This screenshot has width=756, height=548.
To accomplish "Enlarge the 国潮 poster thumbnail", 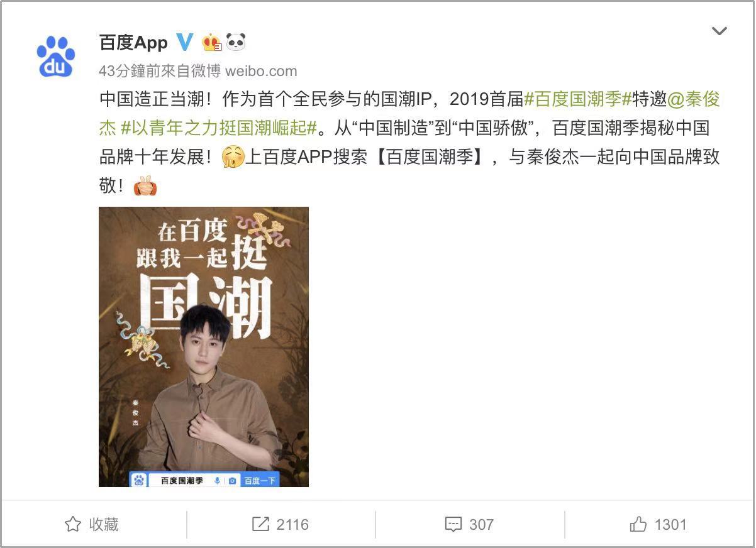I will pos(204,347).
